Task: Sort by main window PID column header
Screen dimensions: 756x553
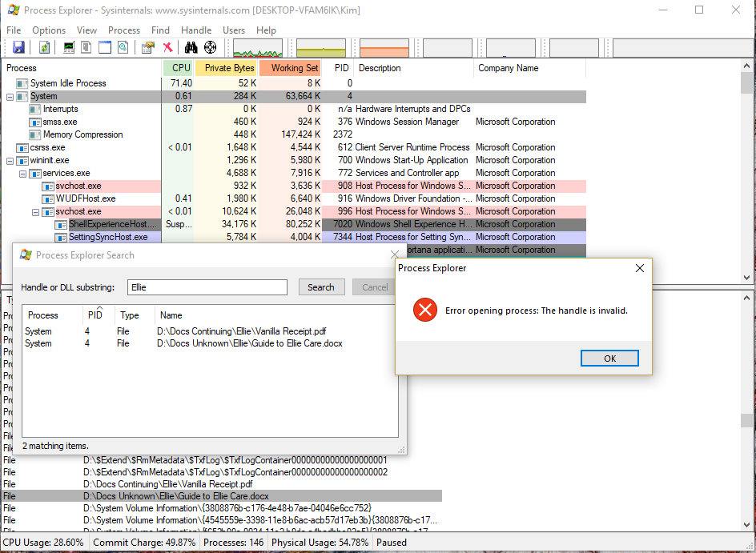Action: click(338, 68)
